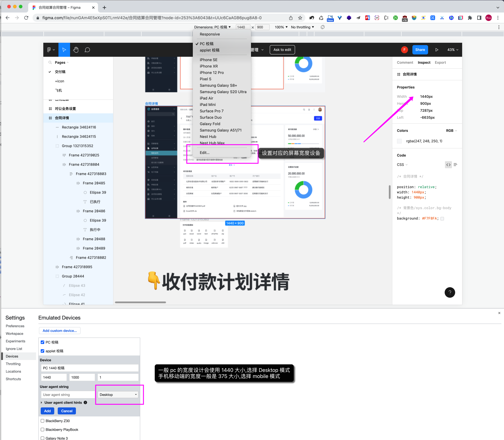
Task: Click the Ask to edit button
Action: [282, 50]
